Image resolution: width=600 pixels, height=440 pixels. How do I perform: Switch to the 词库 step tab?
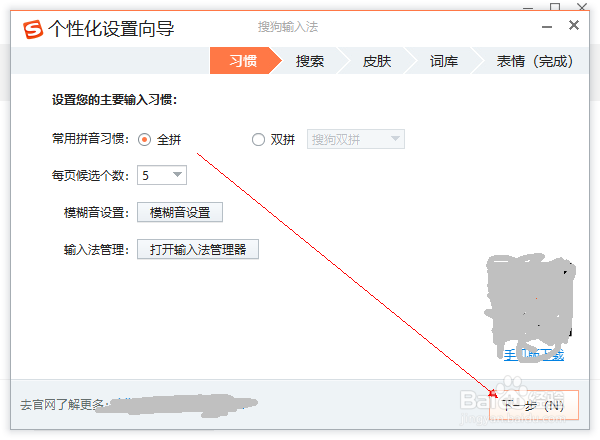tap(443, 61)
